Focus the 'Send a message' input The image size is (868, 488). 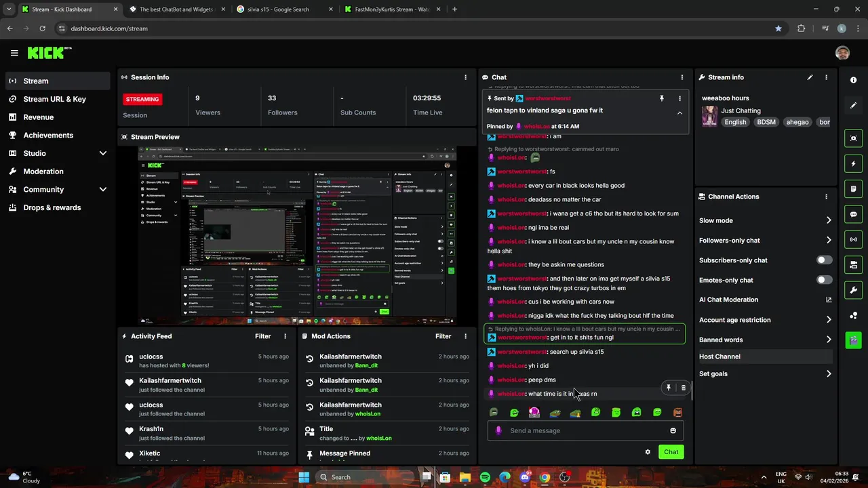(585, 430)
